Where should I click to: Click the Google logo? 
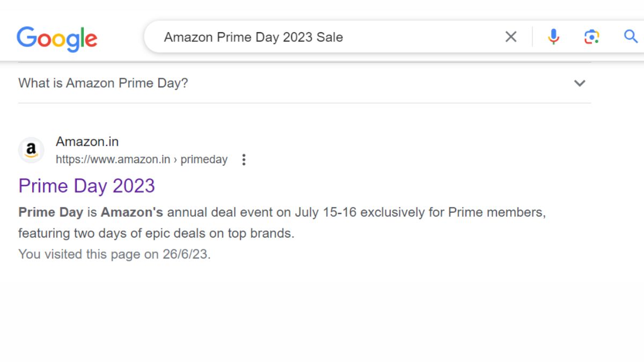(57, 38)
